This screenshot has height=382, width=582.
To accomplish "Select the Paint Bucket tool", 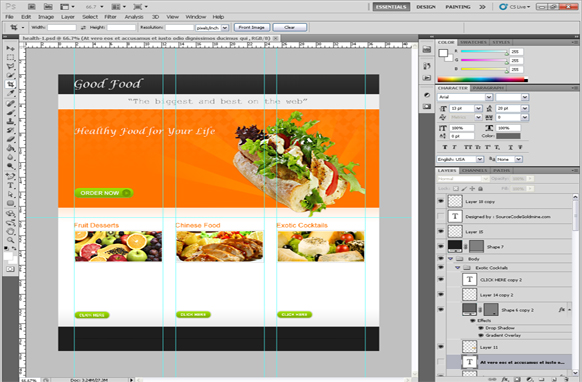I will (10, 148).
